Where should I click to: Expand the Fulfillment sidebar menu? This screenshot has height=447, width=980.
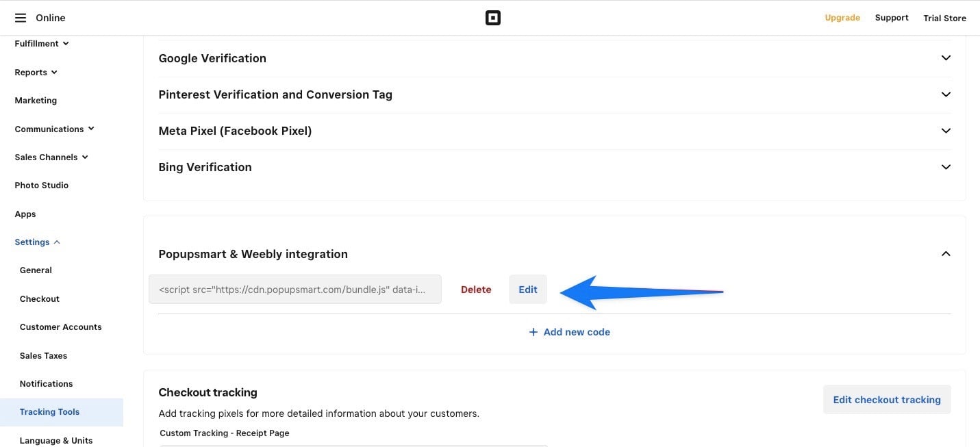(42, 44)
